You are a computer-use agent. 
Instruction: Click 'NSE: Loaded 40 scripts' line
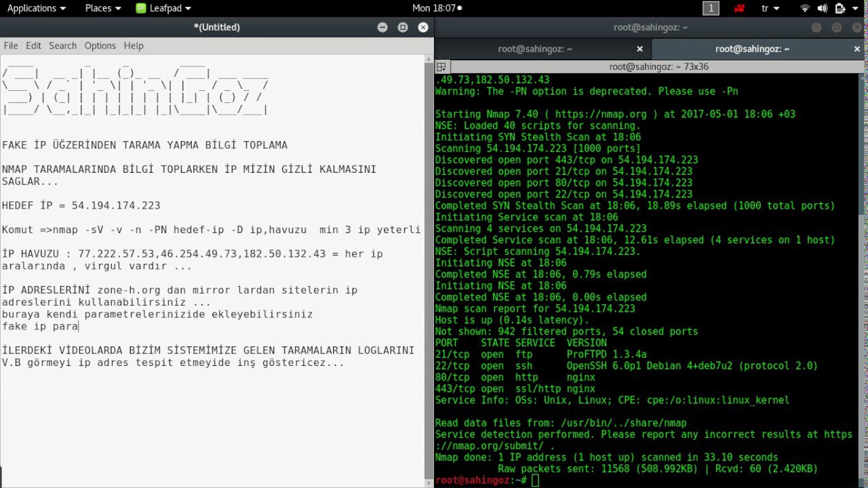538,125
